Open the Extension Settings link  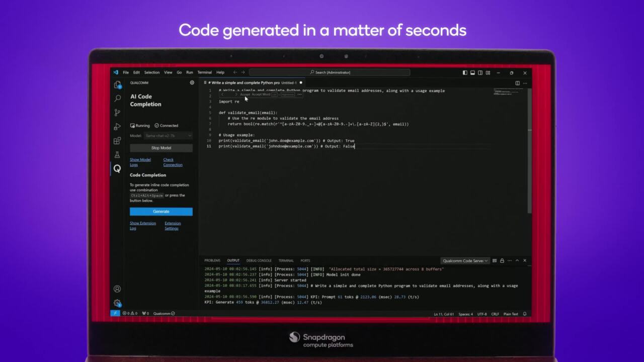pos(173,226)
